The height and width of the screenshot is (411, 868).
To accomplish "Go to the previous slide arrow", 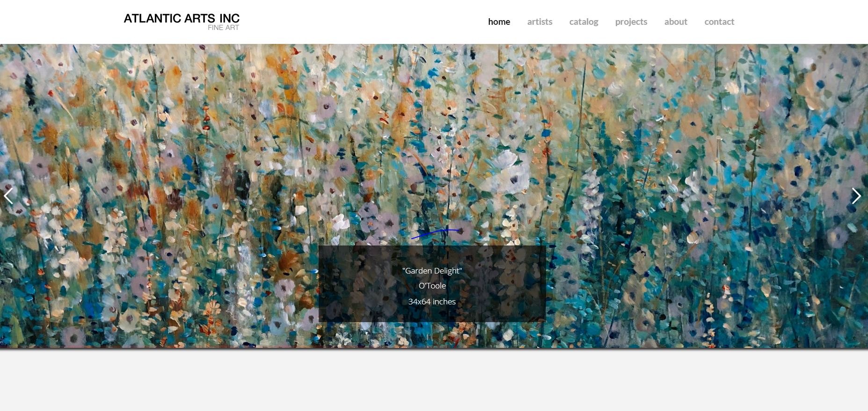I will [8, 196].
